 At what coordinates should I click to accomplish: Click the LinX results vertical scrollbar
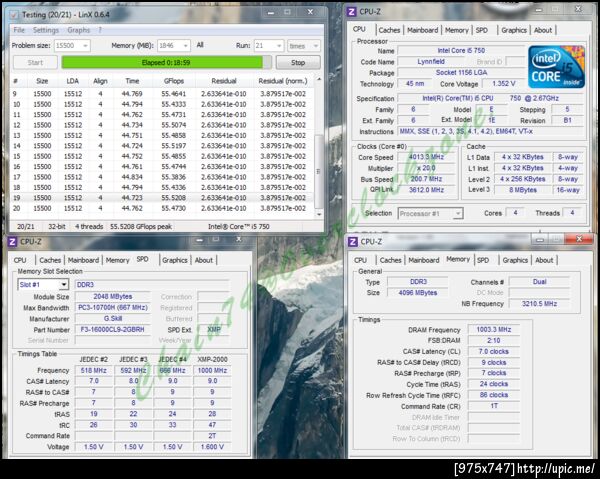click(x=318, y=171)
